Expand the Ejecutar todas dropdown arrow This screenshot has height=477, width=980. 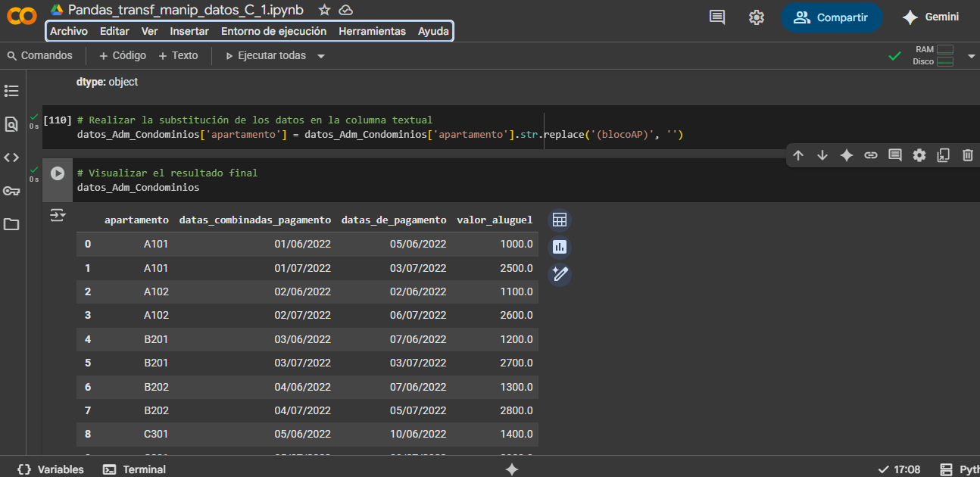[321, 56]
